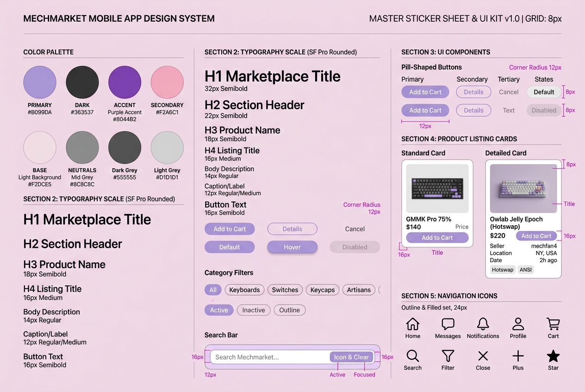Image resolution: width=585 pixels, height=392 pixels.
Task: Click the $220 price text
Action: tap(498, 236)
